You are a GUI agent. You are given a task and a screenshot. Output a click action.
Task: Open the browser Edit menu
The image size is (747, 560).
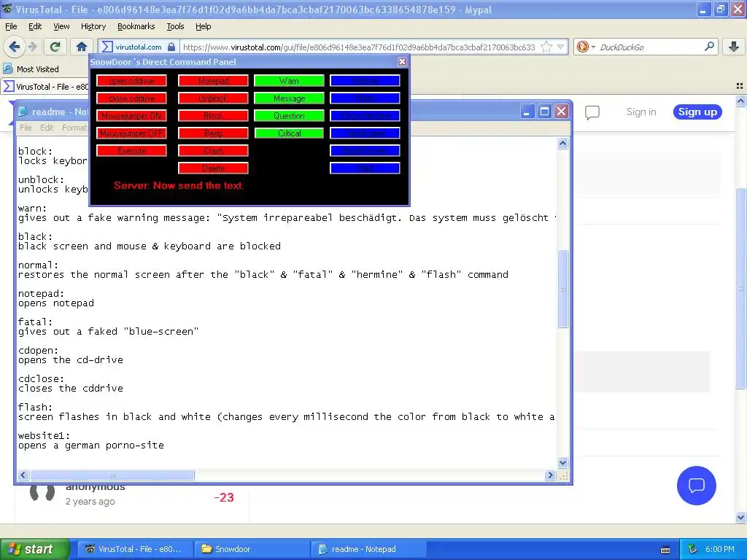pos(35,26)
